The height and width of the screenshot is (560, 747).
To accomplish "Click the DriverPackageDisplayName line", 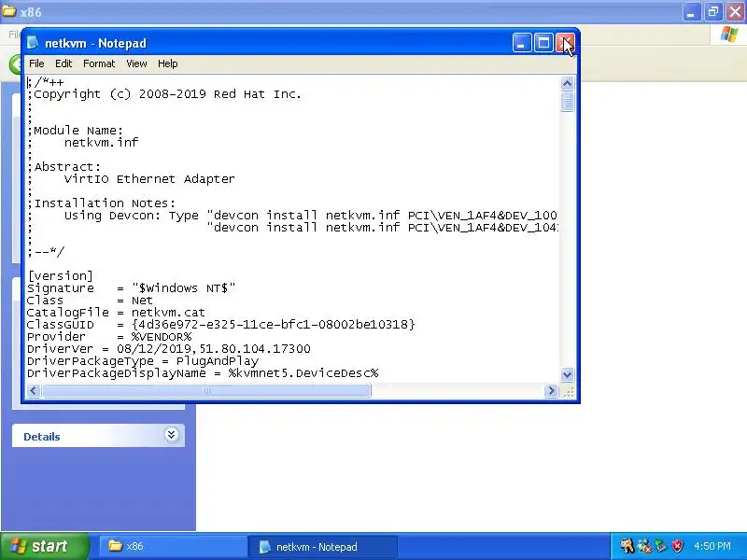I will point(203,373).
